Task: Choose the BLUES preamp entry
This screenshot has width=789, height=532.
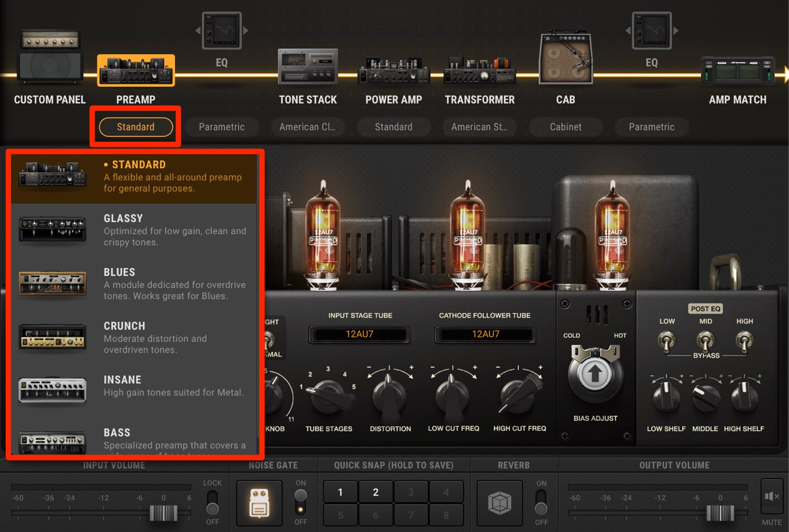Action: point(134,283)
